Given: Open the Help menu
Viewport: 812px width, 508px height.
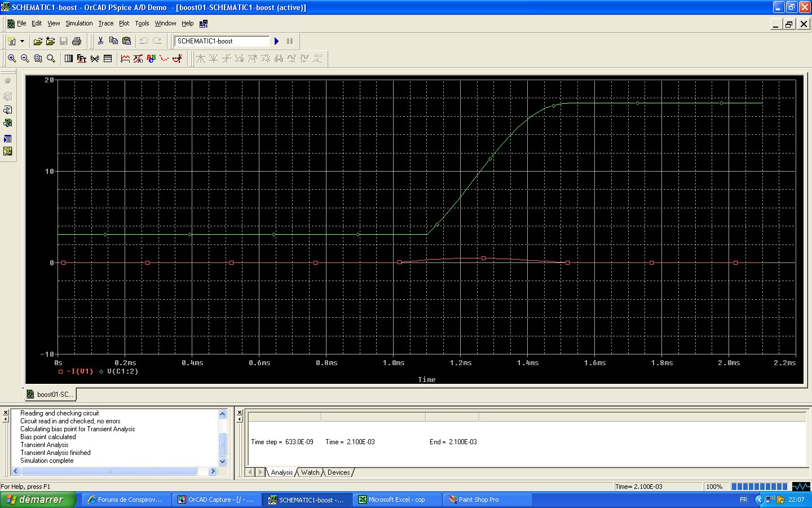Looking at the screenshot, I should tap(187, 23).
